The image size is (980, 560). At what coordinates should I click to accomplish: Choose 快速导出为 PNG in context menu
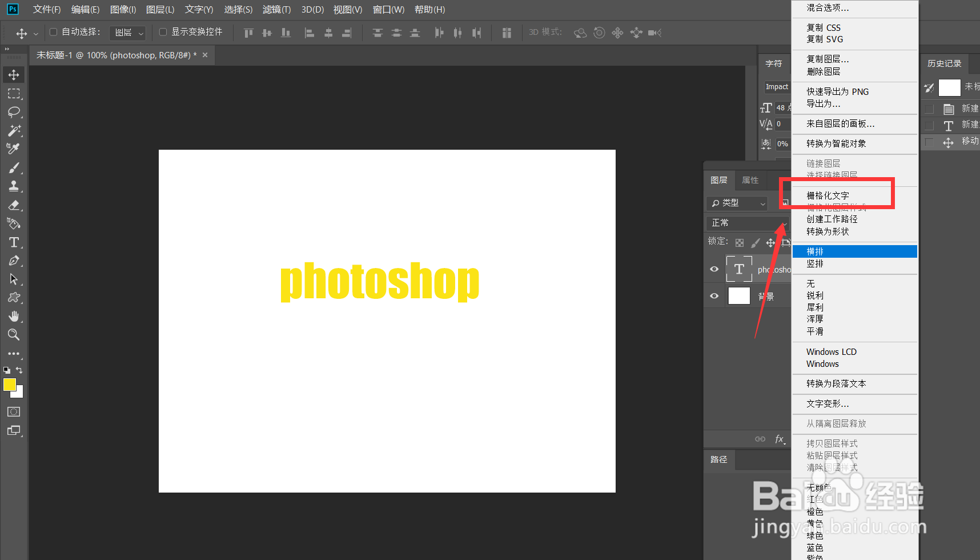tap(837, 91)
